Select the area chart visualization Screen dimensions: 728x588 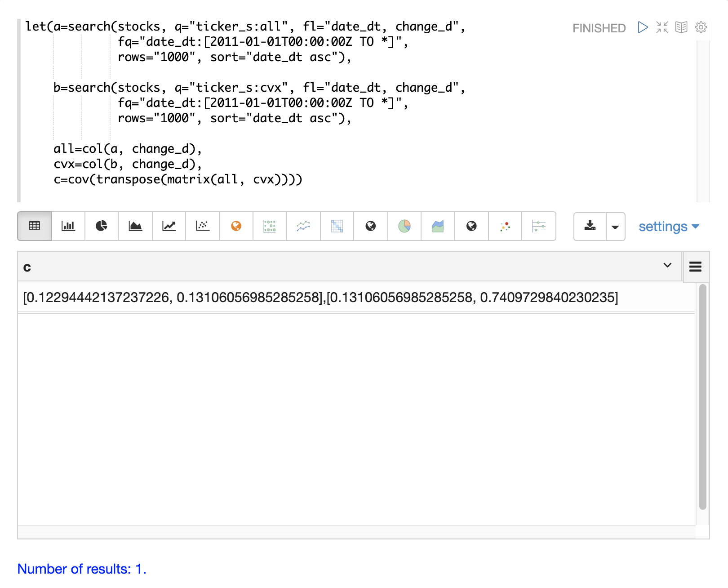(135, 226)
